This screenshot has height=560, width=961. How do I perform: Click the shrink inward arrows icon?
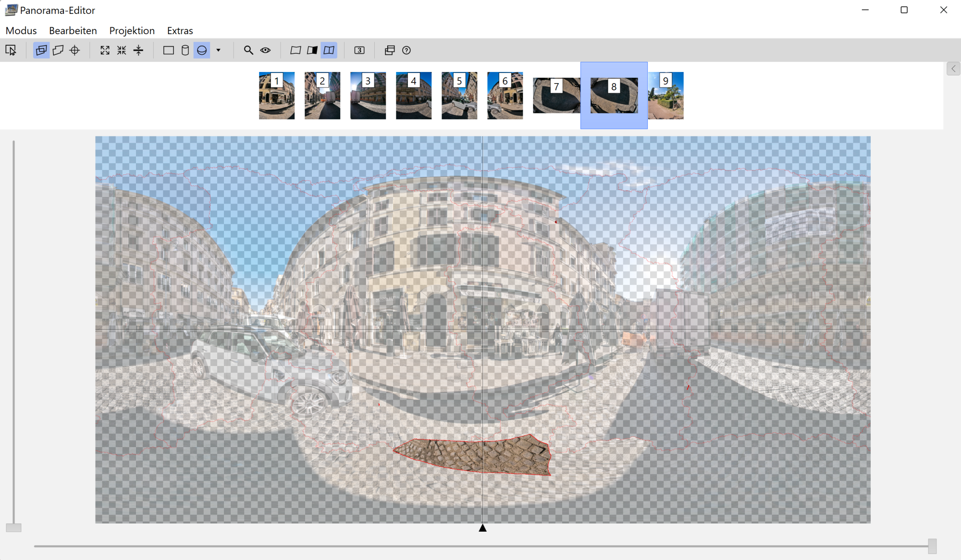pyautogui.click(x=122, y=50)
